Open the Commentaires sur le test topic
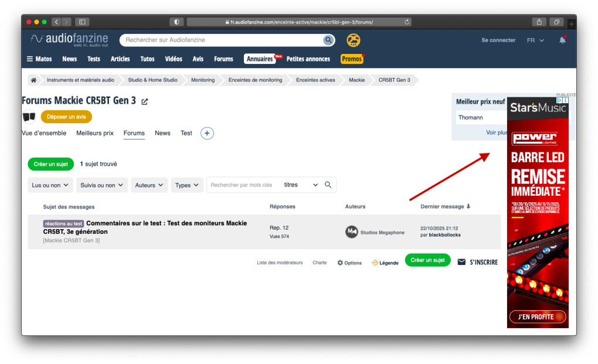 coord(145,227)
